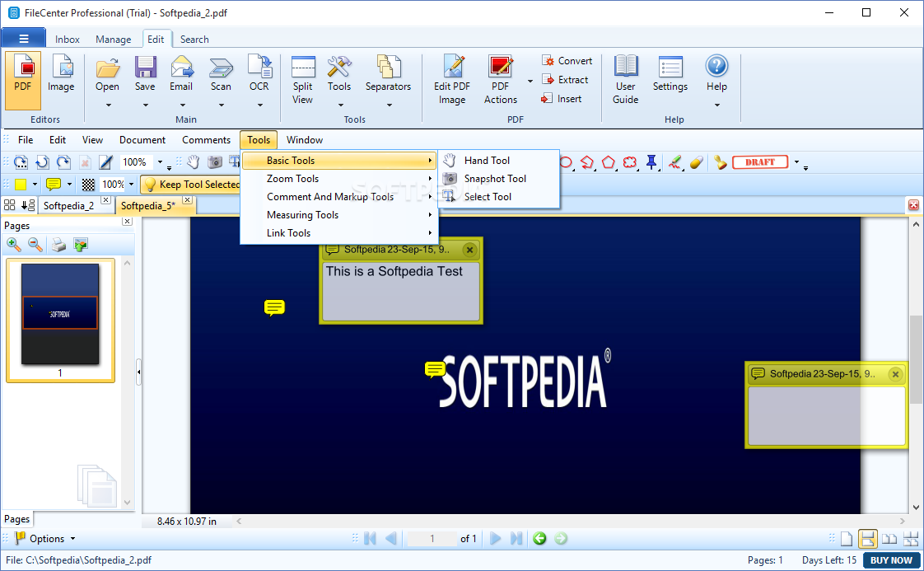Image resolution: width=924 pixels, height=571 pixels.
Task: Expand the Help dropdown arrow
Action: tap(717, 105)
